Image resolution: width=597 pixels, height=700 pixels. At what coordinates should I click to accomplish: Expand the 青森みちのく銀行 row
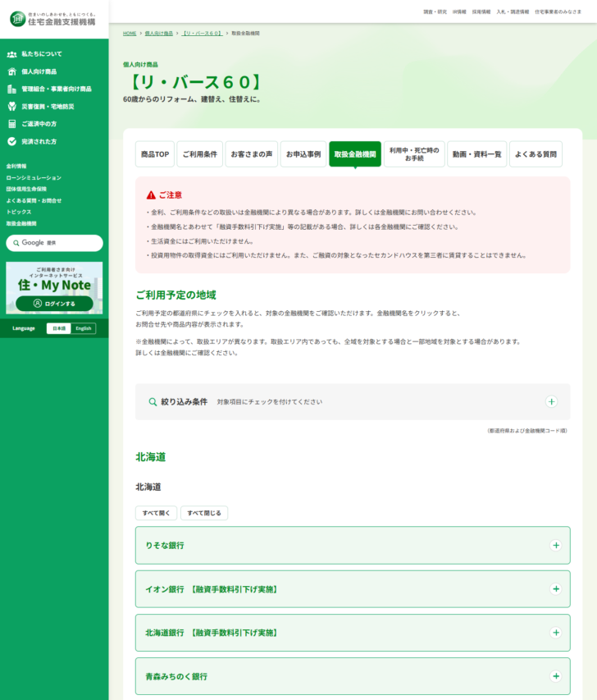point(353,676)
